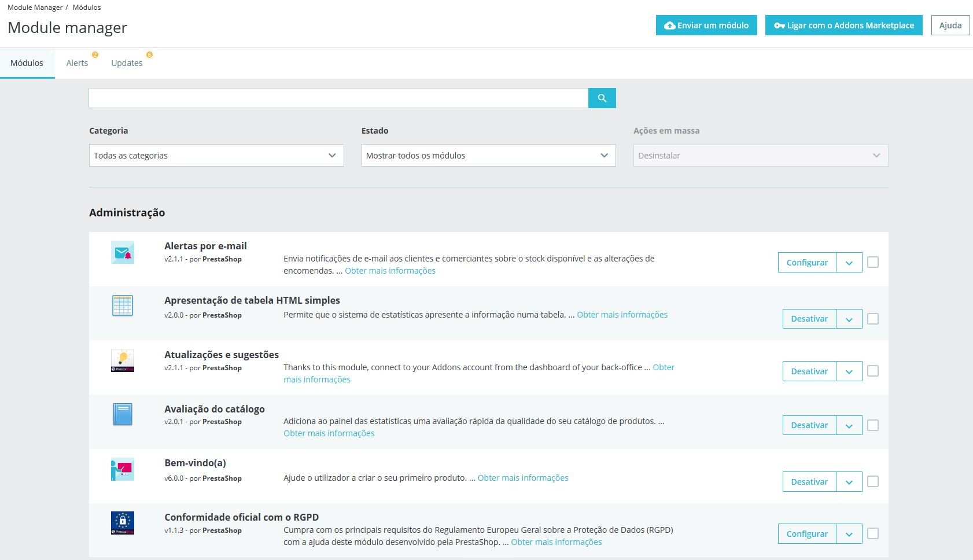Open more info link for Avaliação do catálogo
The width and height of the screenshot is (973, 560).
click(329, 433)
